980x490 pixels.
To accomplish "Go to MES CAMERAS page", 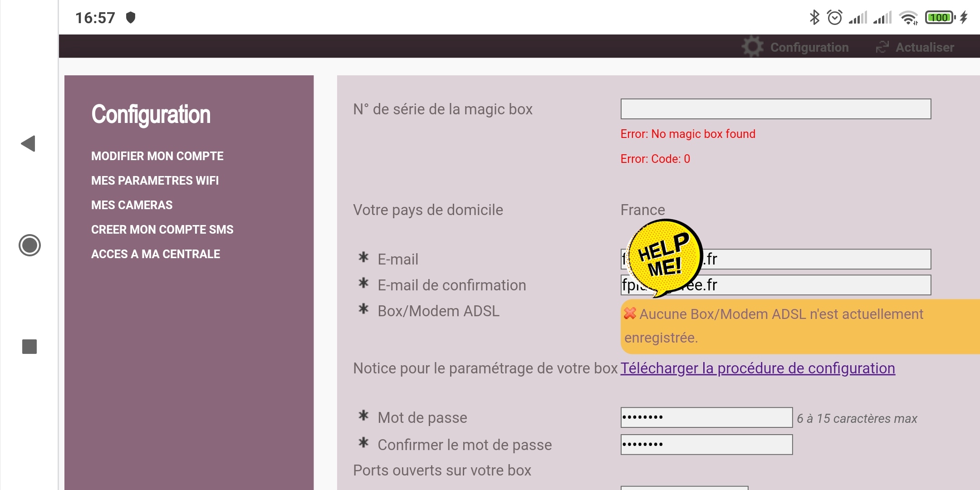I will point(132,205).
